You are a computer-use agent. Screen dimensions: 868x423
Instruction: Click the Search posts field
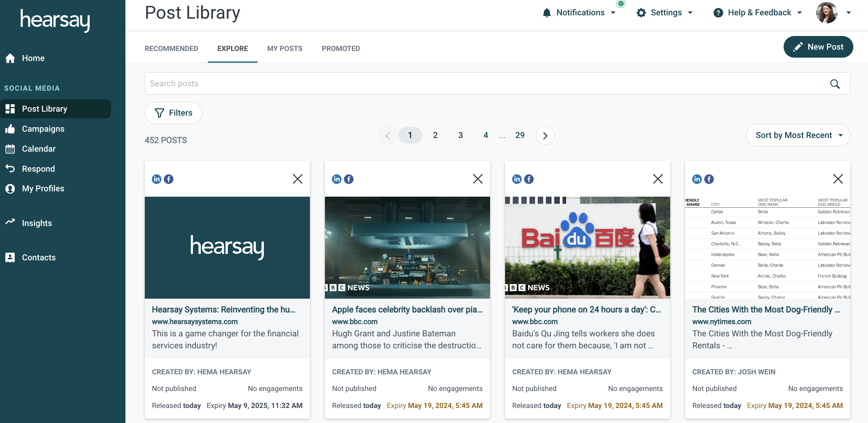pyautogui.click(x=497, y=84)
